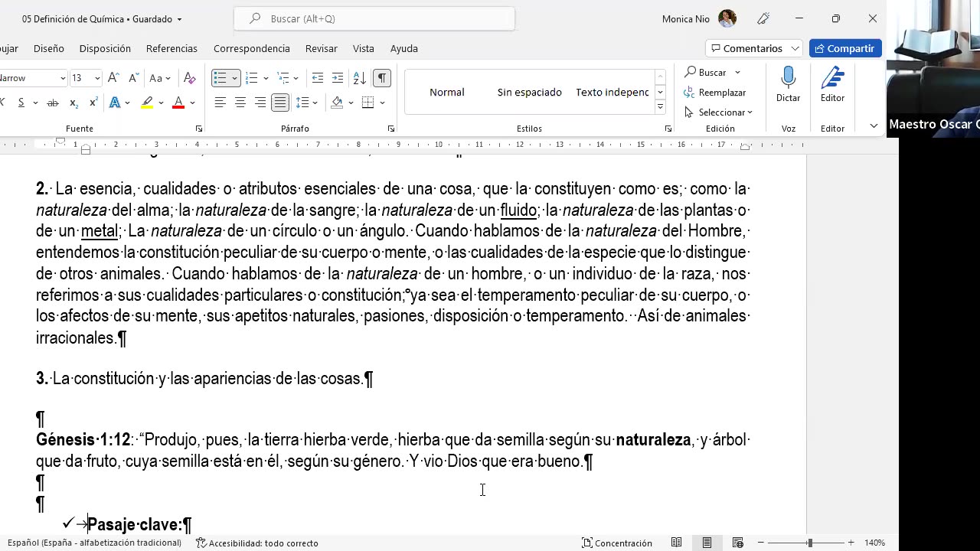This screenshot has height=551, width=980.
Task: Apply strikethrough formatting
Action: (x=53, y=103)
